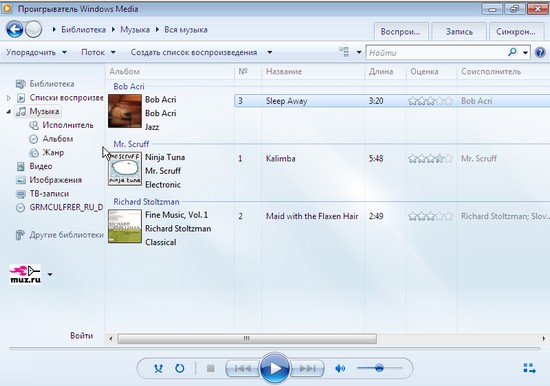Select the Библиотека icon in sidebar
The width and height of the screenshot is (550, 386).
[x=21, y=84]
